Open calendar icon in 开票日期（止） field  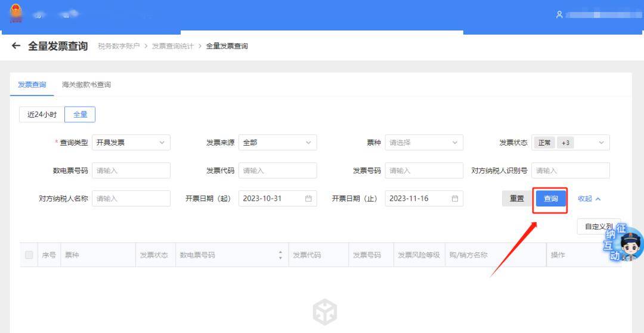pyautogui.click(x=454, y=199)
